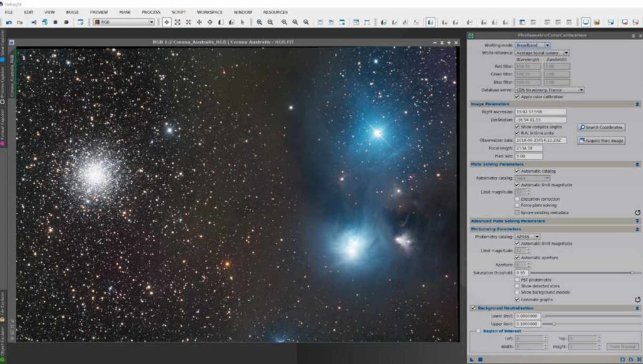Screen dimensions: 643x364
Task: Collapse Image Parameters section
Action: (637, 104)
